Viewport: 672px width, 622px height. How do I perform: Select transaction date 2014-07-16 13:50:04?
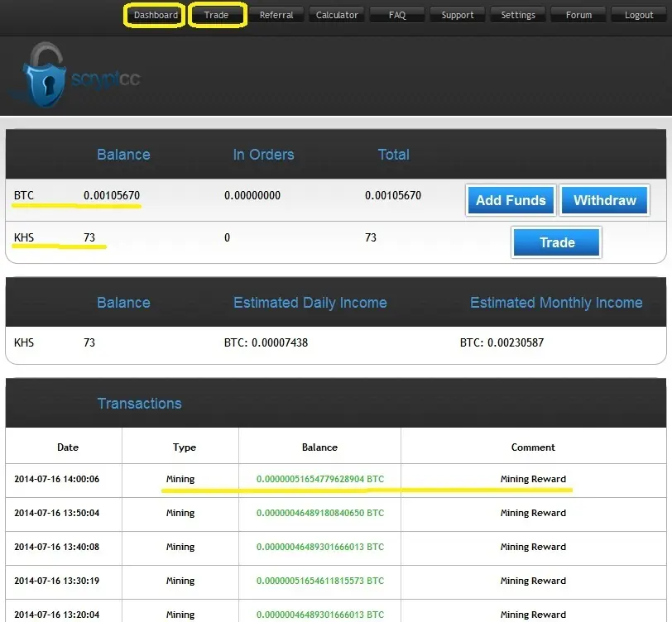click(56, 513)
